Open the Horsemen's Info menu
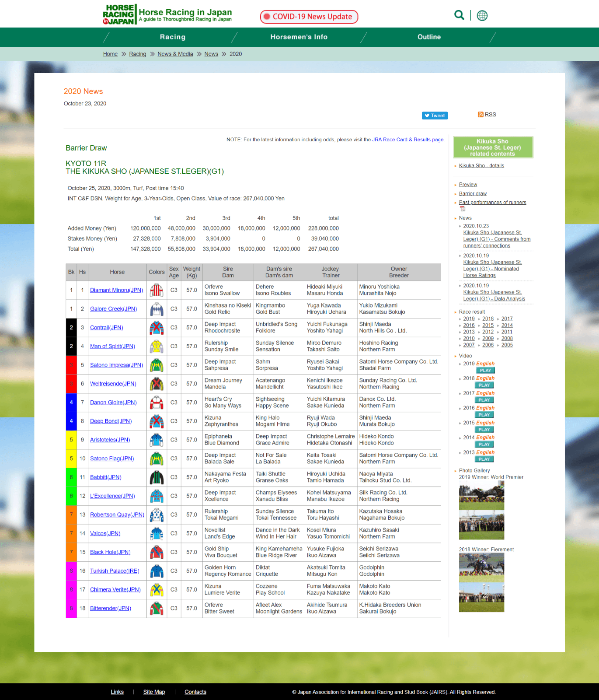Image resolution: width=599 pixels, height=700 pixels. (299, 37)
